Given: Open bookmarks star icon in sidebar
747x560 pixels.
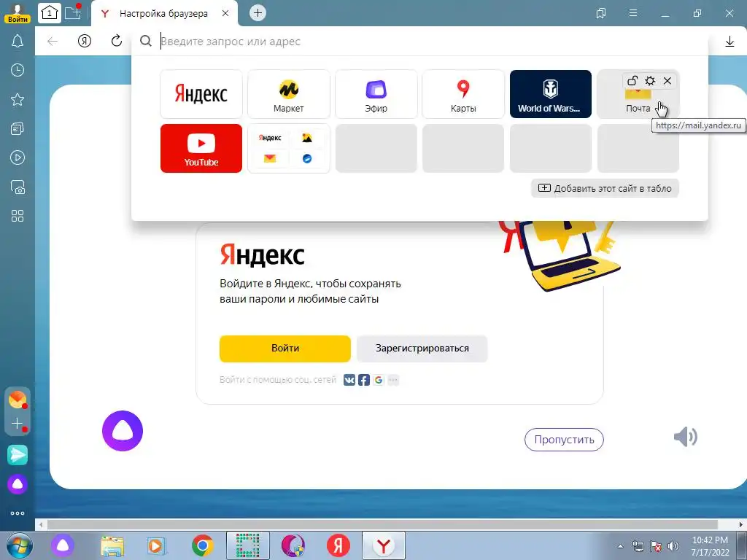Looking at the screenshot, I should (18, 99).
